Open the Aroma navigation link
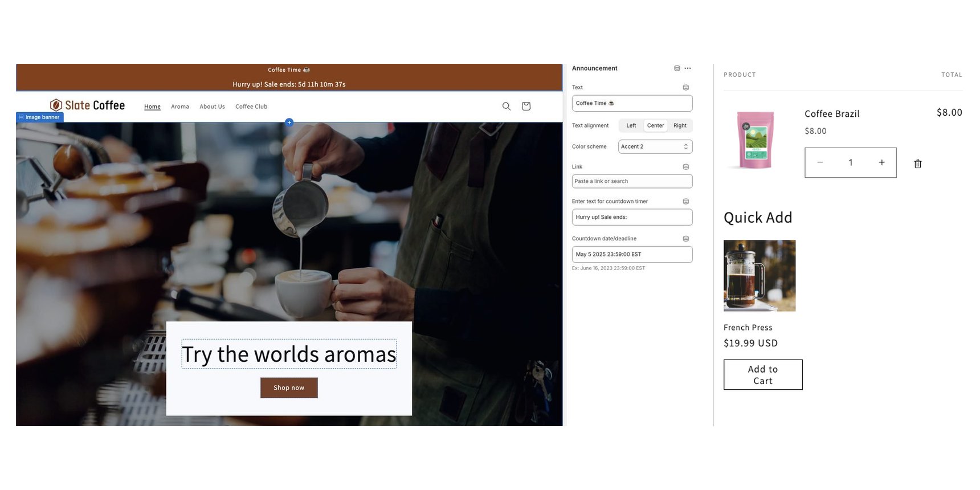980x490 pixels. click(180, 107)
